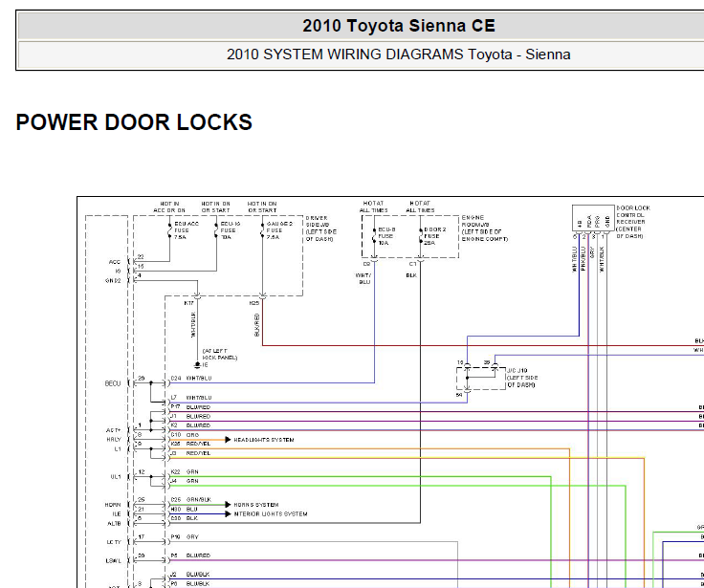
Task: Click the "C25" connector pin label
Action: tap(176, 500)
